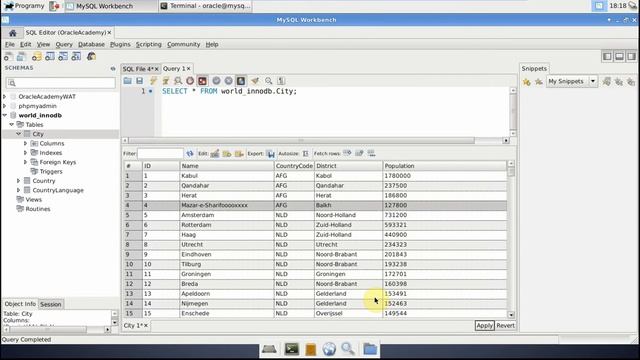
Task: Click the reconnect to DBMS icon in main toolbar
Action: 91,56
